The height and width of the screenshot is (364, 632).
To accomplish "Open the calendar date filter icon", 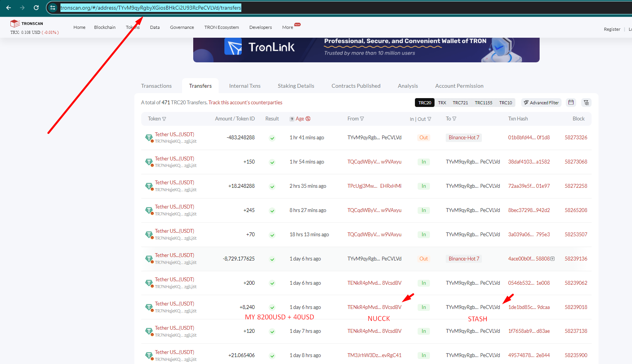I will click(x=571, y=102).
